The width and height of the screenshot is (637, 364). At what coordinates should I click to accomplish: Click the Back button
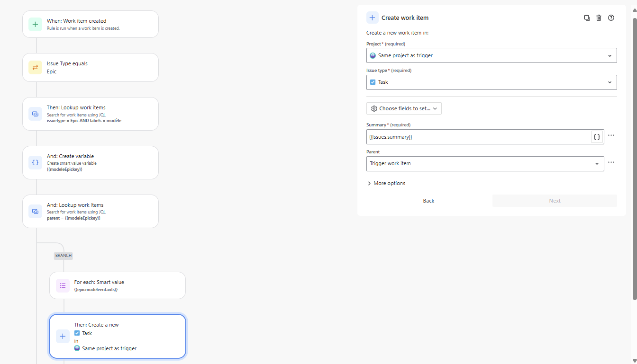428,201
